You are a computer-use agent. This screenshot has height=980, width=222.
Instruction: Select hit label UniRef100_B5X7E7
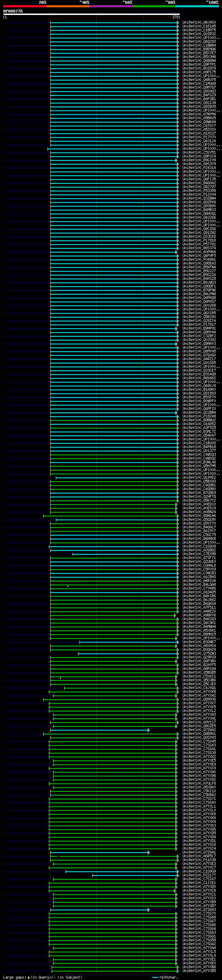point(199,53)
